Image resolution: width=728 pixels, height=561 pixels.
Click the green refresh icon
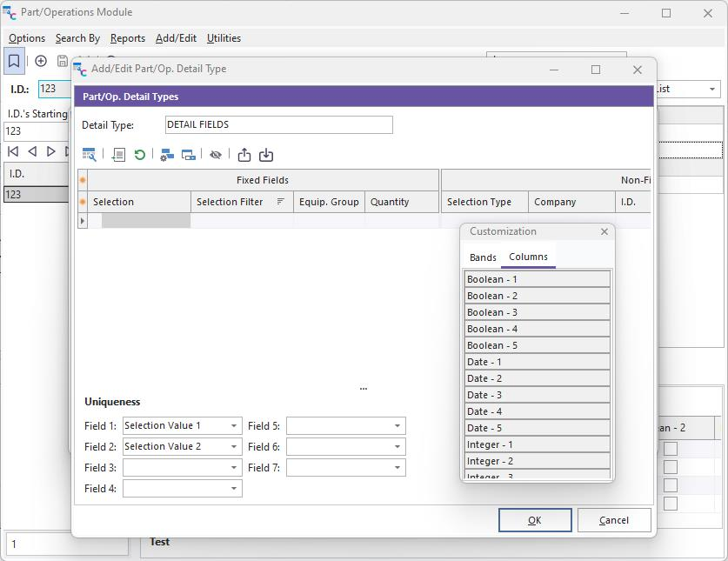click(139, 155)
